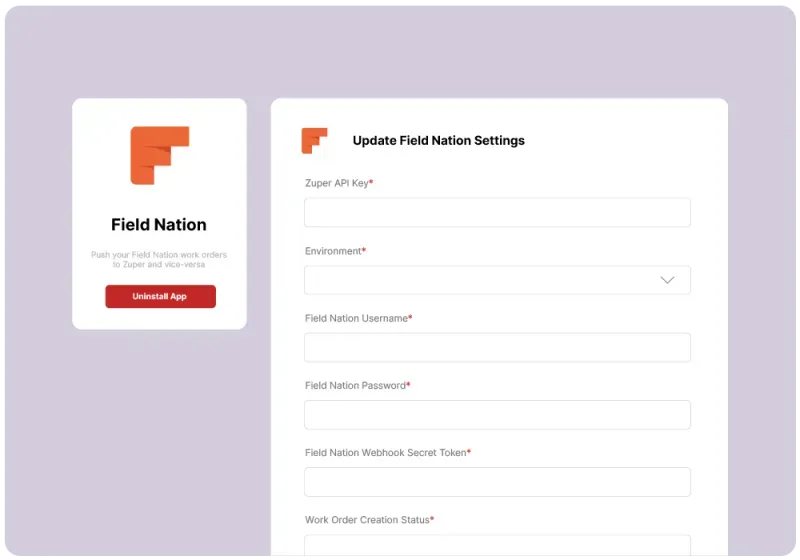800x560 pixels.
Task: Click the 'Push your Field Nation work orders' description
Action: point(159,260)
